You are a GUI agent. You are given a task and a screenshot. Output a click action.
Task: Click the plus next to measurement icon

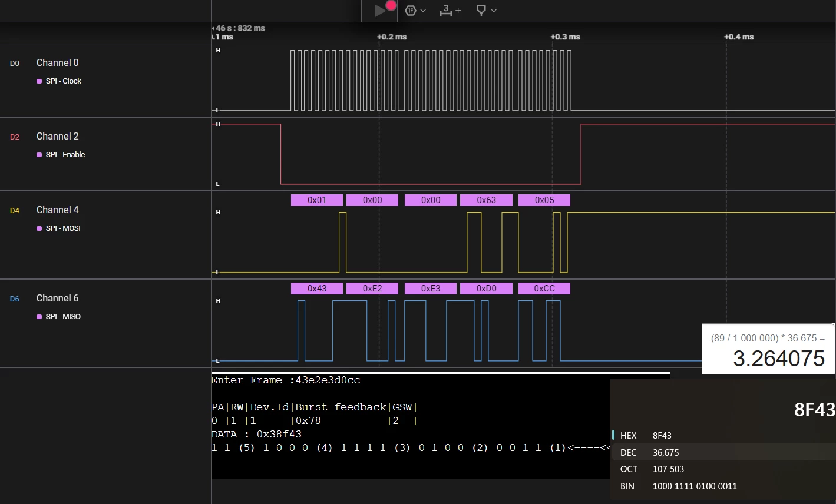pos(458,11)
